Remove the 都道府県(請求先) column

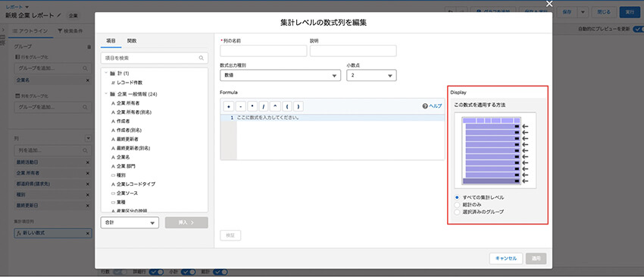point(87,184)
